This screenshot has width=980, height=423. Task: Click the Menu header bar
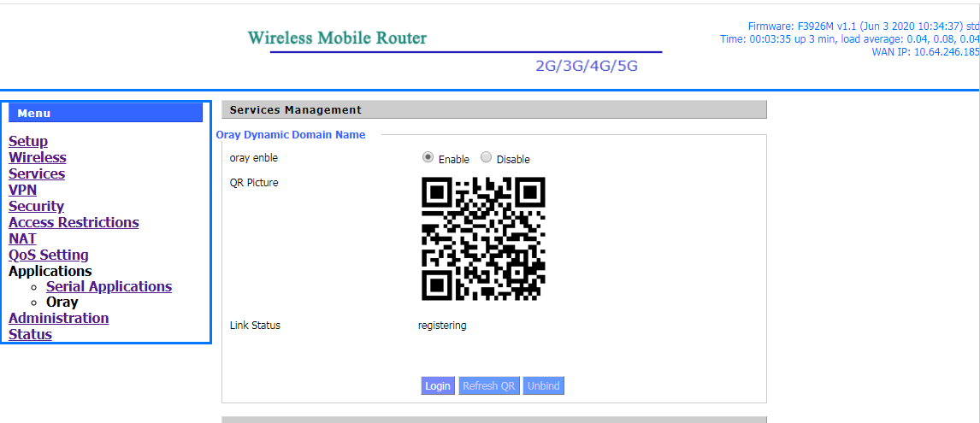coord(106,113)
